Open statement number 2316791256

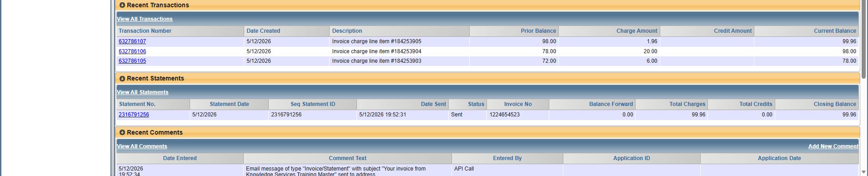click(x=134, y=115)
